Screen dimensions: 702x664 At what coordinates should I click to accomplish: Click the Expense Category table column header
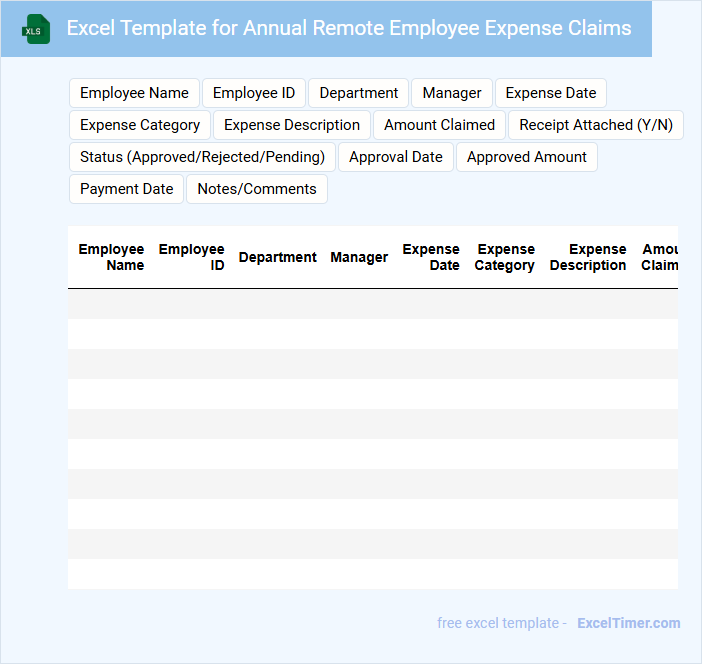click(505, 257)
